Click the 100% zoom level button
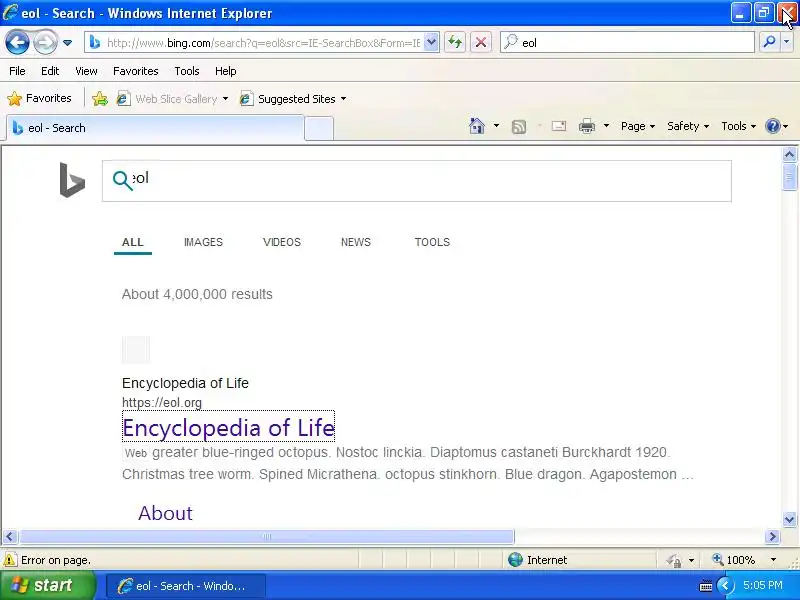This screenshot has width=800, height=600. (x=734, y=560)
